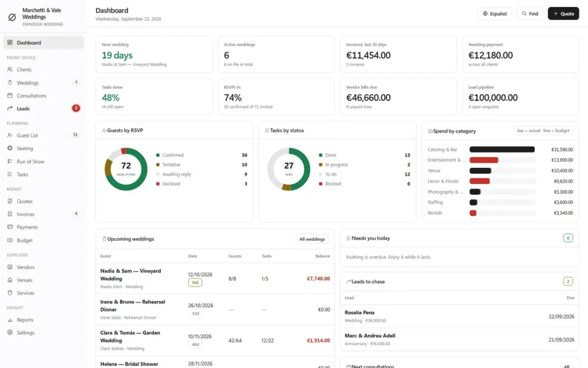Click the 19d countdown tag

195,282
